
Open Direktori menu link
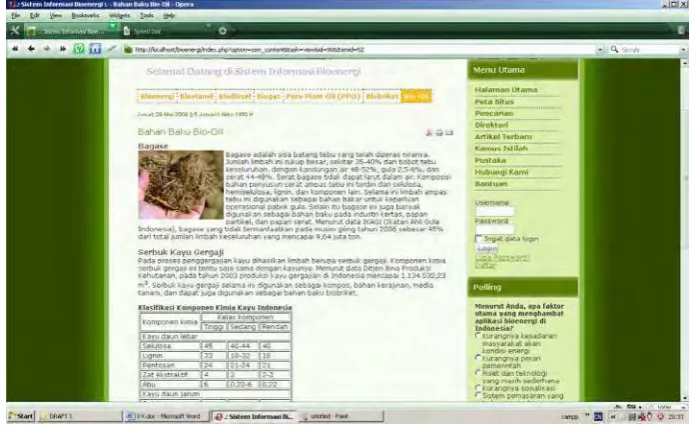[491, 125]
